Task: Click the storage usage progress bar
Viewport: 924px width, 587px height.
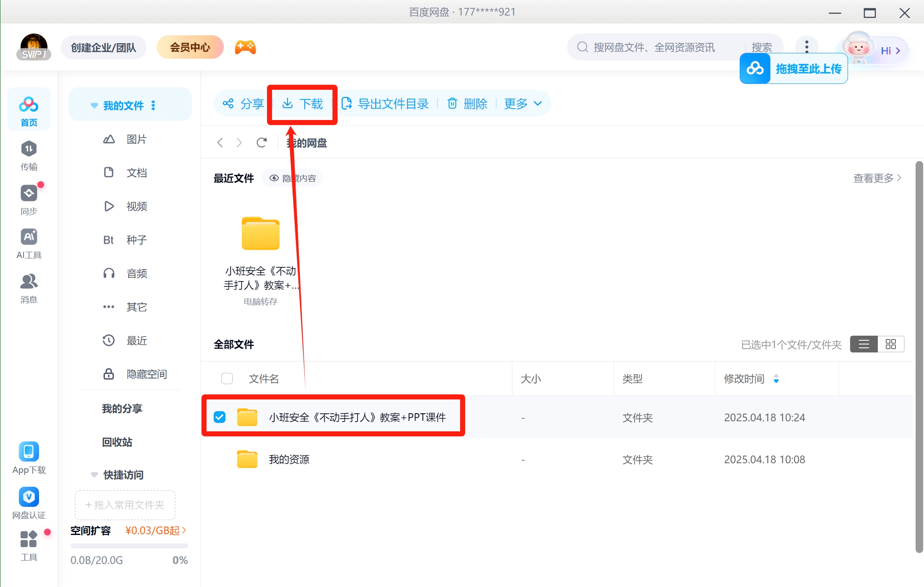Action: click(129, 546)
